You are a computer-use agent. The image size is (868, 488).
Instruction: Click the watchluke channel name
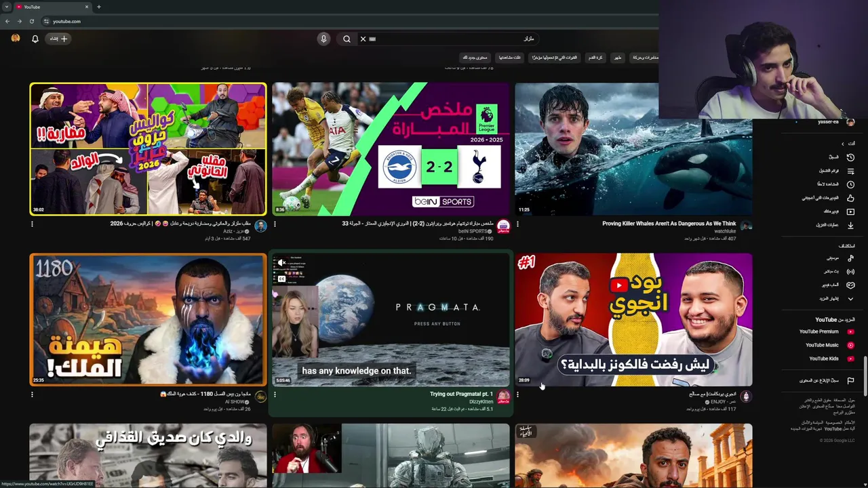click(x=725, y=231)
